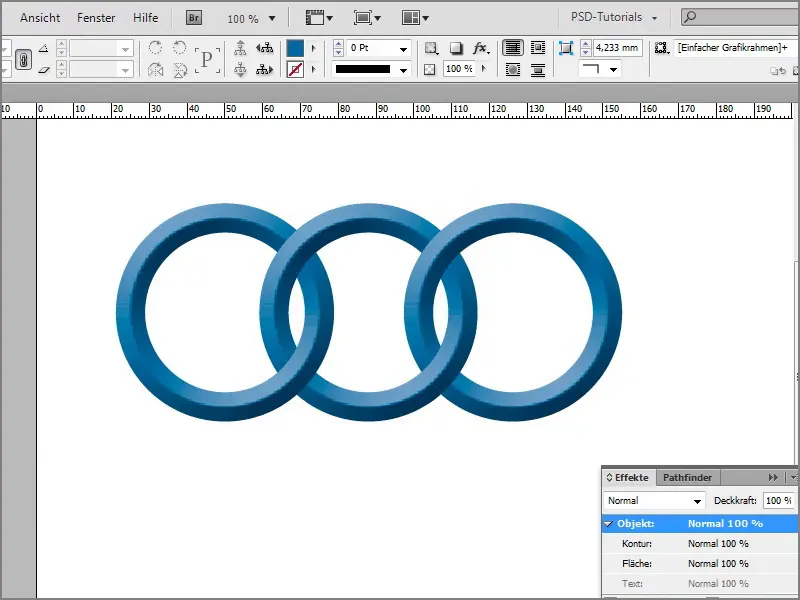Screen dimensions: 800x600
Task: Flip vertical icon
Action: pos(180,69)
